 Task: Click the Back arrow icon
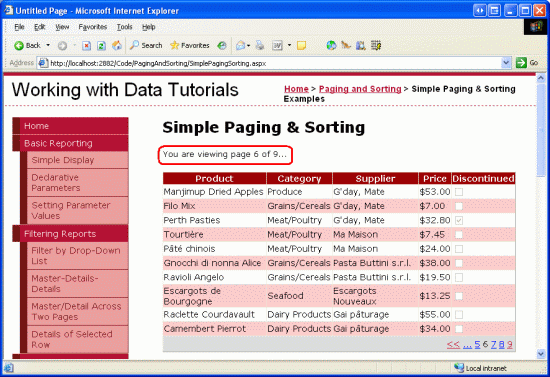click(x=19, y=46)
